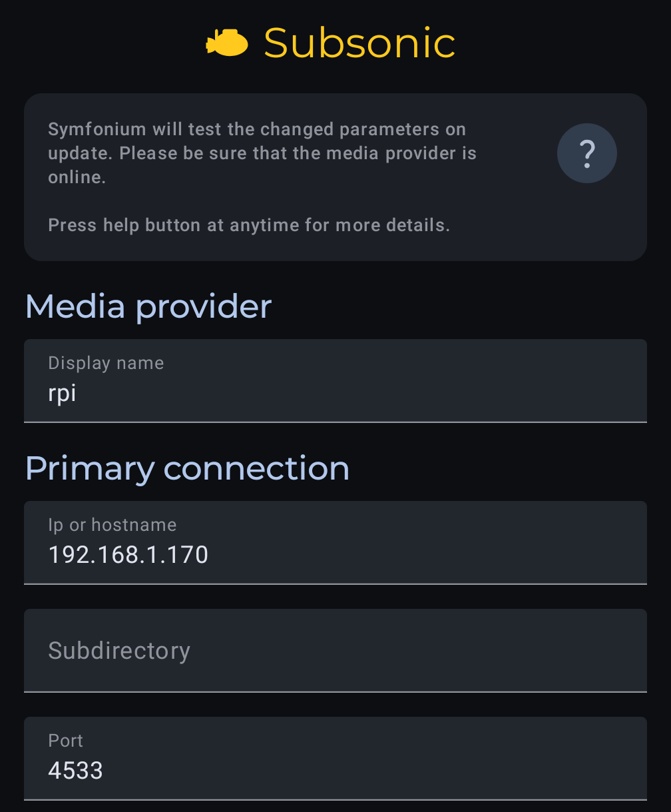Click the 'Press help button at anytime' line

point(249,225)
